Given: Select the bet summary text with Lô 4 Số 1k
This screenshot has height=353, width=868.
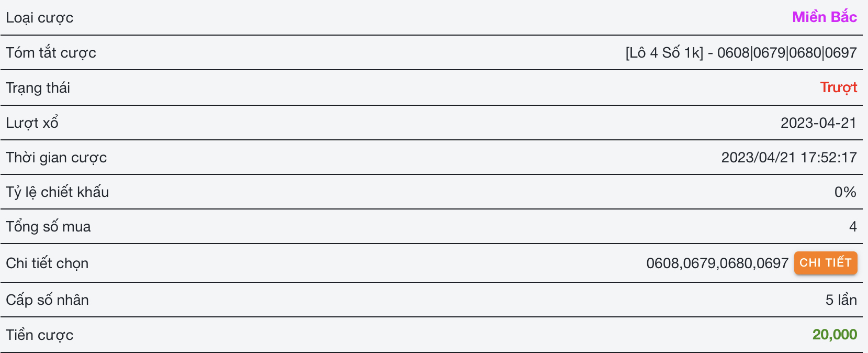Looking at the screenshot, I should pos(741,53).
